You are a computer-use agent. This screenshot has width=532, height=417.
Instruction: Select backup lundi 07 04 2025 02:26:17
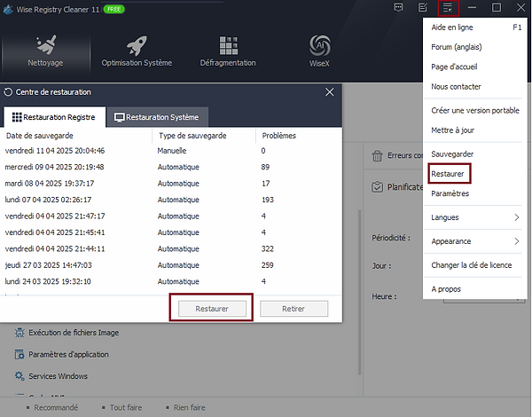(x=171, y=200)
